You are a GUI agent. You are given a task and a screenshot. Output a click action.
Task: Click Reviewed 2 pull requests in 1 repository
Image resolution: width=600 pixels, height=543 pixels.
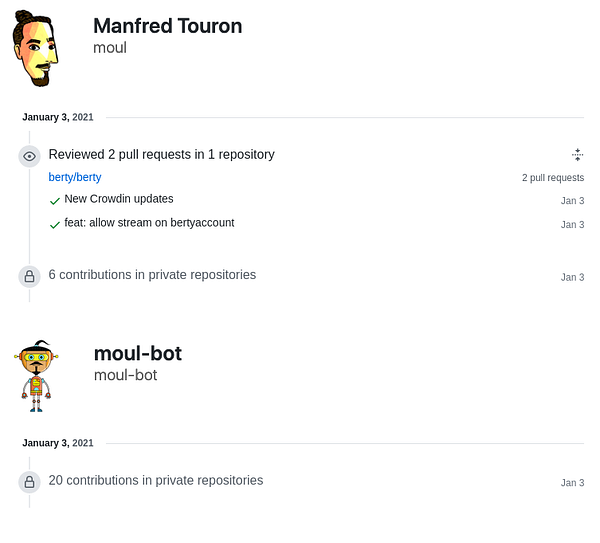point(161,154)
